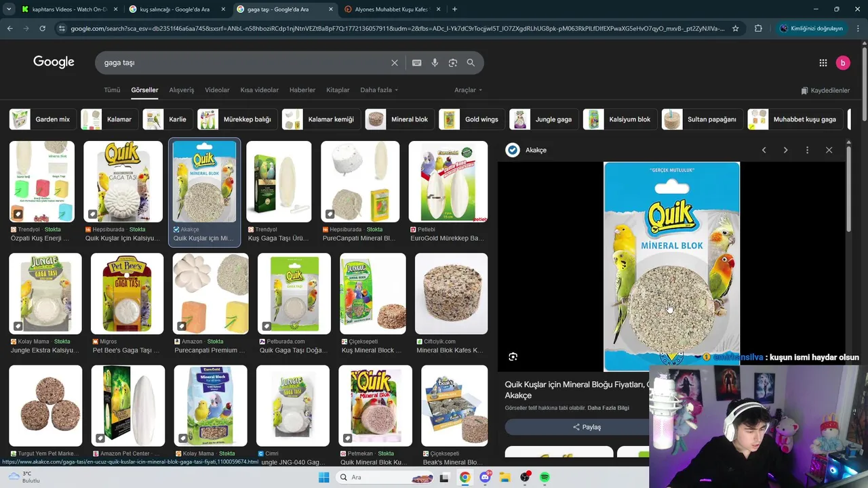Click the magnifier search icon in search bar
This screenshot has width=868, height=488.
coord(471,62)
